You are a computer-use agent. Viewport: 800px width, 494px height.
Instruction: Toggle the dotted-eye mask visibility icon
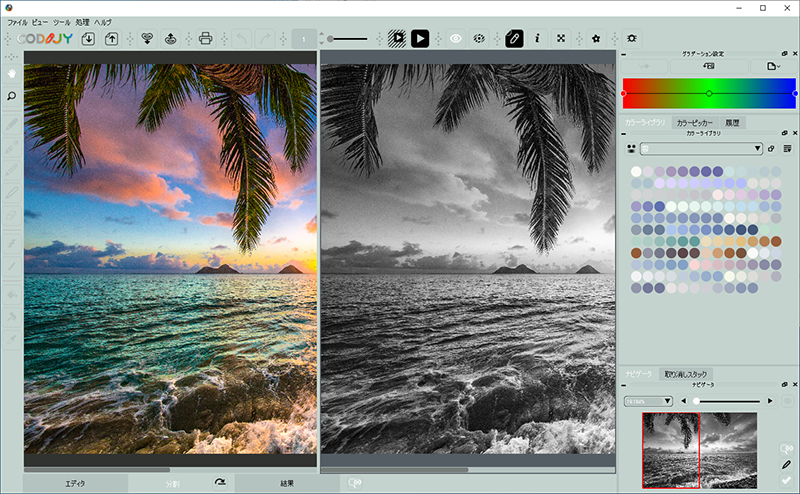[x=479, y=39]
